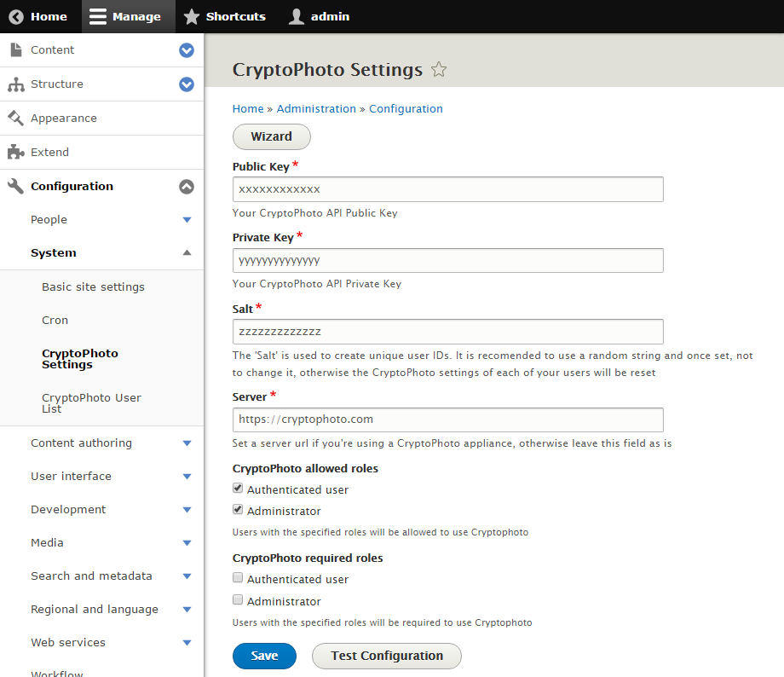Screen dimensions: 784x677
Task: Open Shortcuts star menu
Action: 191,16
